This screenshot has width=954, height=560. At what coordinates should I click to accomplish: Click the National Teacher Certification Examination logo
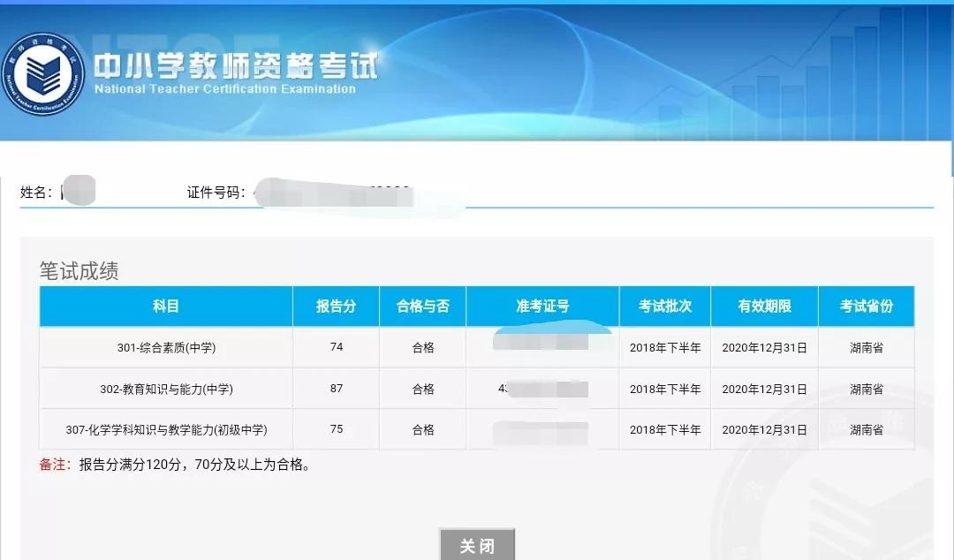point(42,74)
